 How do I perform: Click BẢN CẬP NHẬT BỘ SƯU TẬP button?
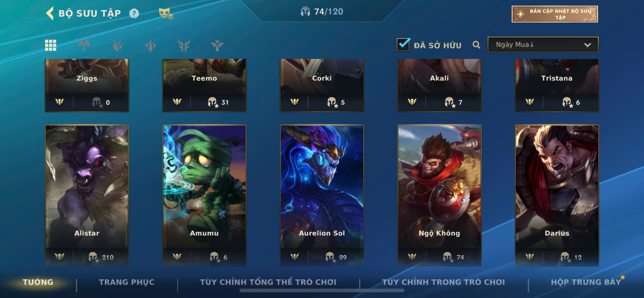554,14
